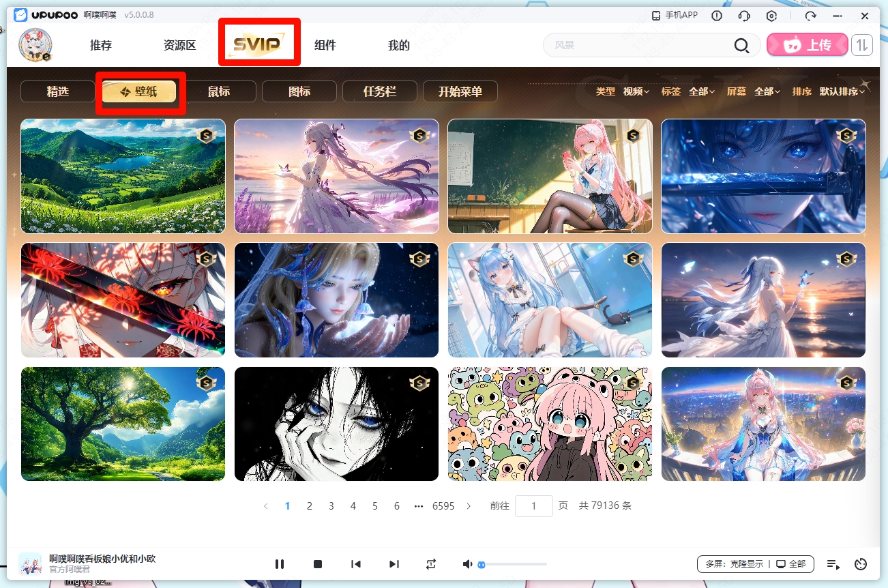The height and width of the screenshot is (588, 888).
Task: Adjust the volume slider in the player bar
Action: pyautogui.click(x=512, y=564)
